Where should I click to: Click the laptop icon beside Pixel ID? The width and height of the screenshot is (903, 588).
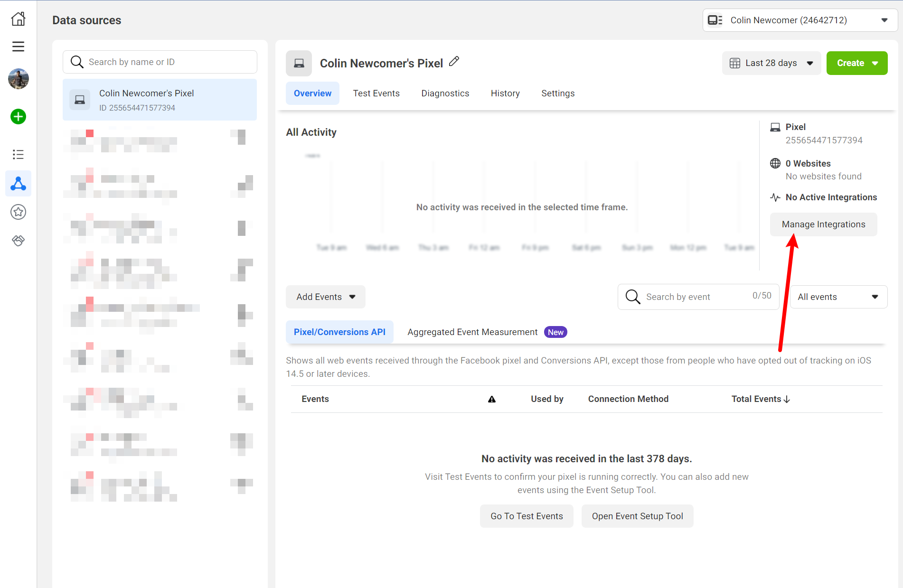(775, 127)
